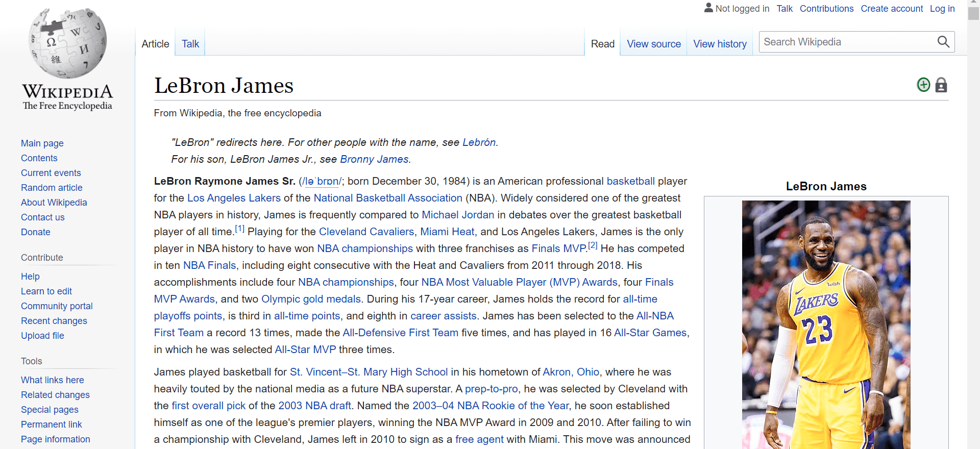Screen dimensions: 980x449
Task: Open the Contributions link in the header
Action: point(826,9)
